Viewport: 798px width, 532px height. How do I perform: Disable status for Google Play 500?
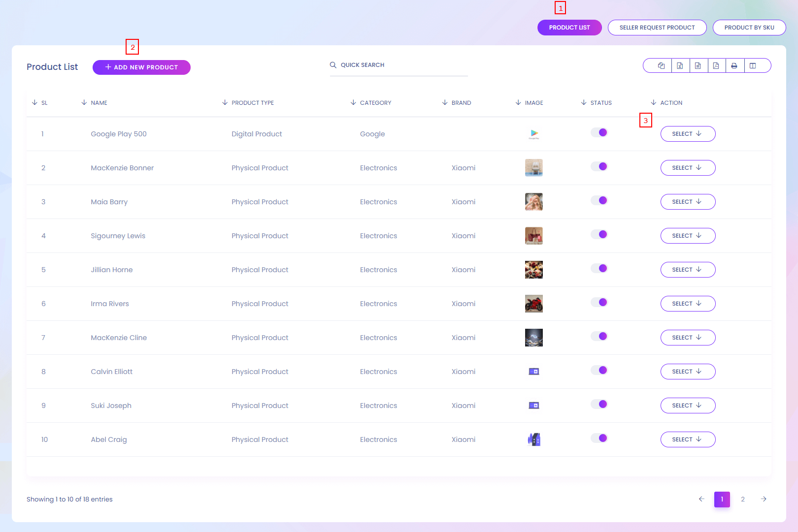pyautogui.click(x=599, y=132)
